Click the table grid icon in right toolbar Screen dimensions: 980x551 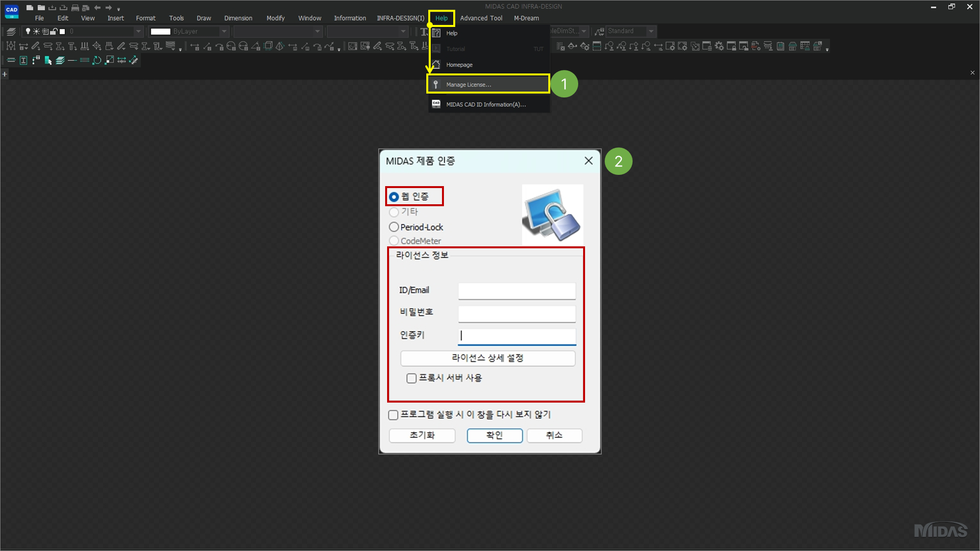pos(805,46)
